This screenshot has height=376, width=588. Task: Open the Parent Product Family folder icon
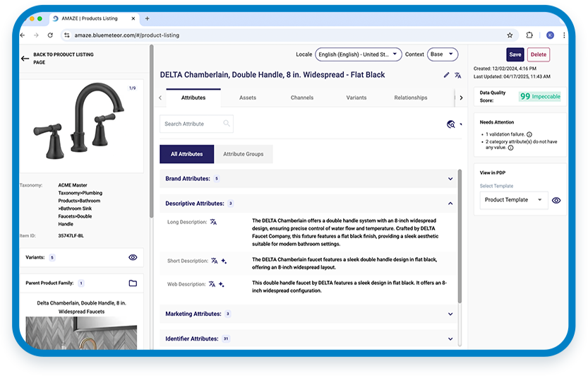coord(133,283)
